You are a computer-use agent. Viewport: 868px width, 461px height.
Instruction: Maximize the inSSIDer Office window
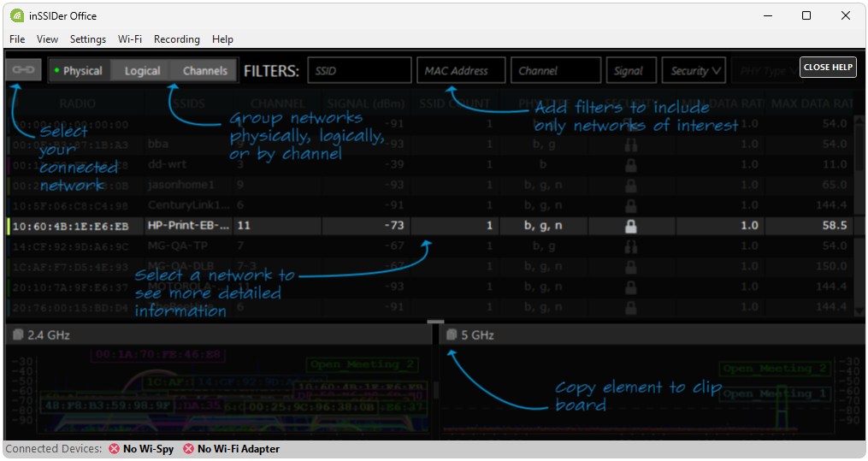coord(806,15)
